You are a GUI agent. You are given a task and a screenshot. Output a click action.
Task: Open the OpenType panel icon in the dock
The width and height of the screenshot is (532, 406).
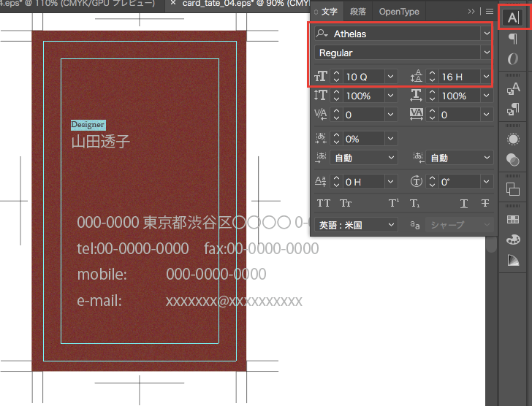[513, 59]
